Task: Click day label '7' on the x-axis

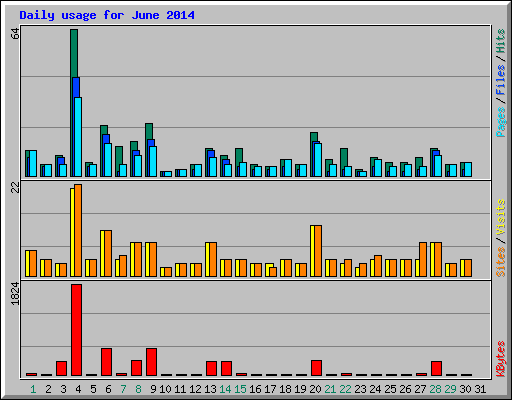Action: pyautogui.click(x=123, y=389)
